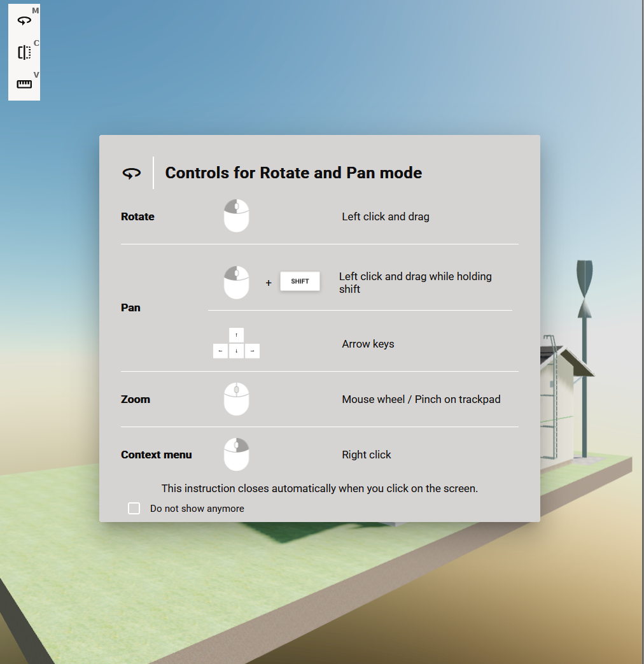Viewport: 644px width, 664px height.
Task: Click the Zoom row mouse wheel icon
Action: click(x=236, y=399)
